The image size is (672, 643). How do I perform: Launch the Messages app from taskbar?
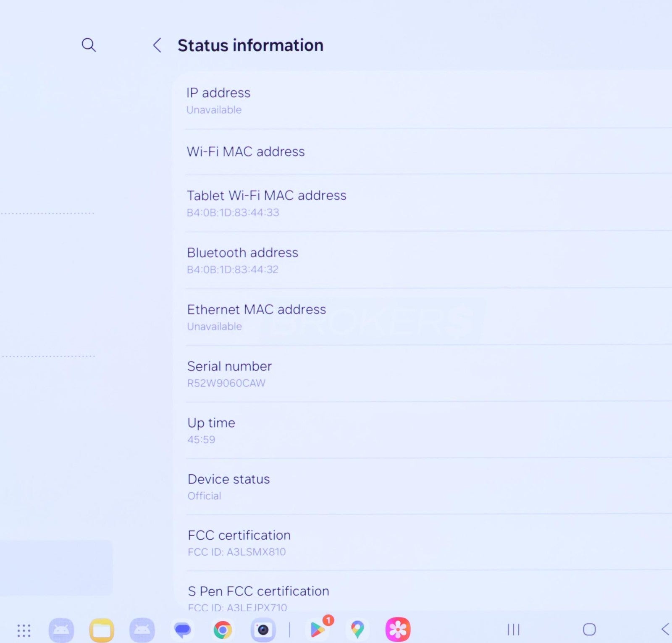click(182, 630)
